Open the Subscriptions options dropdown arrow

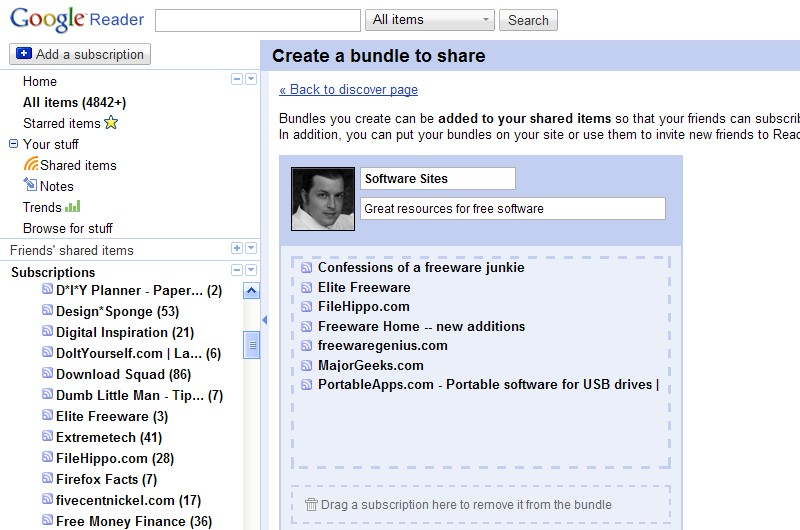[x=251, y=270]
